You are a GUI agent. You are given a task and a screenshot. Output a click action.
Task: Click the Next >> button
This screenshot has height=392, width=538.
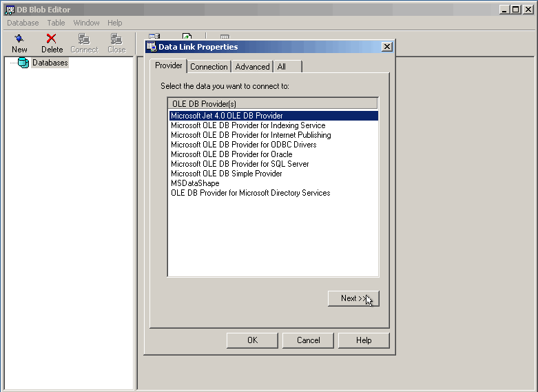[x=353, y=298]
